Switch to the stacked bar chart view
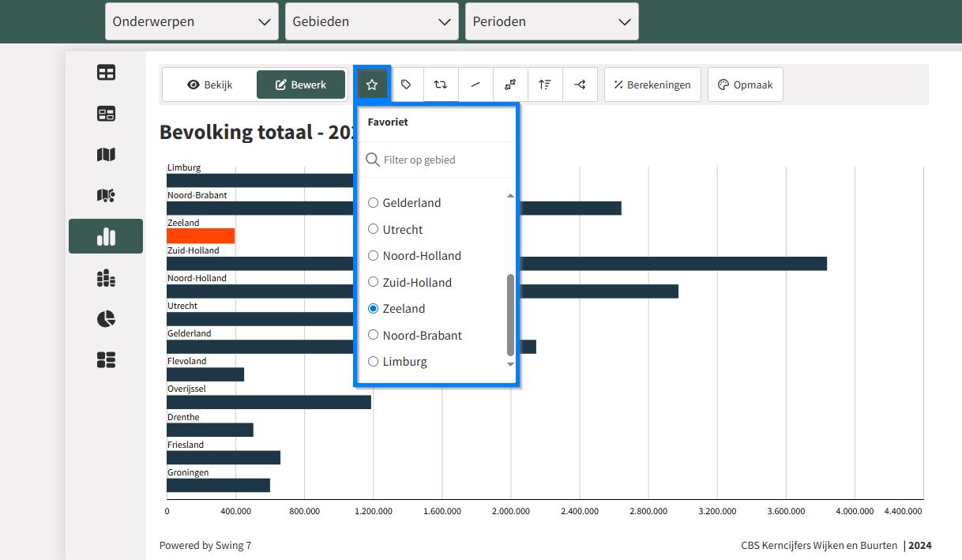962x560 pixels. 106,277
